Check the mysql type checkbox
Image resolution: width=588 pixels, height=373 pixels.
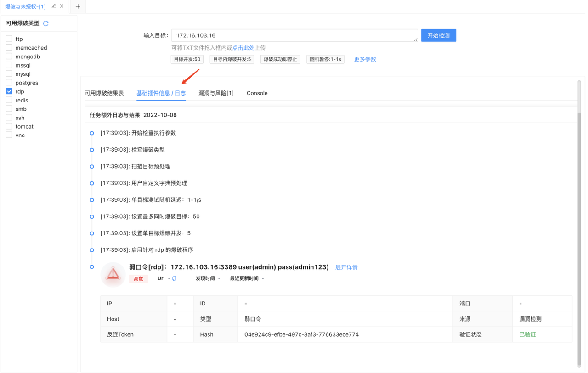tap(9, 74)
